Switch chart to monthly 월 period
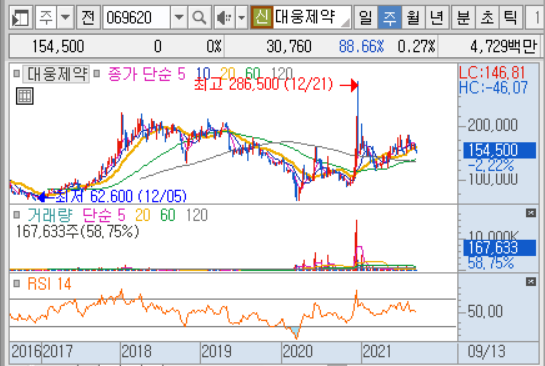Screen dimensions: 545x366 pos(413,17)
